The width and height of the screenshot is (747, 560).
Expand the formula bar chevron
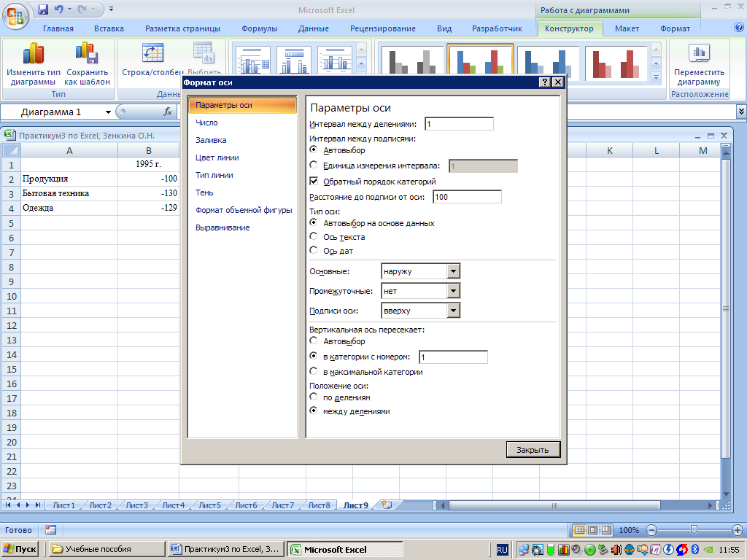[x=741, y=112]
